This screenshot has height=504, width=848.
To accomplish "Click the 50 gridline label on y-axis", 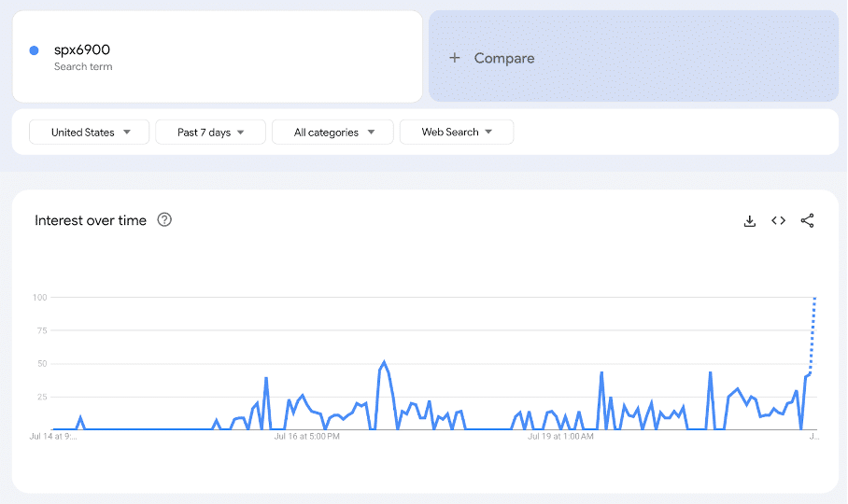I will [41, 364].
